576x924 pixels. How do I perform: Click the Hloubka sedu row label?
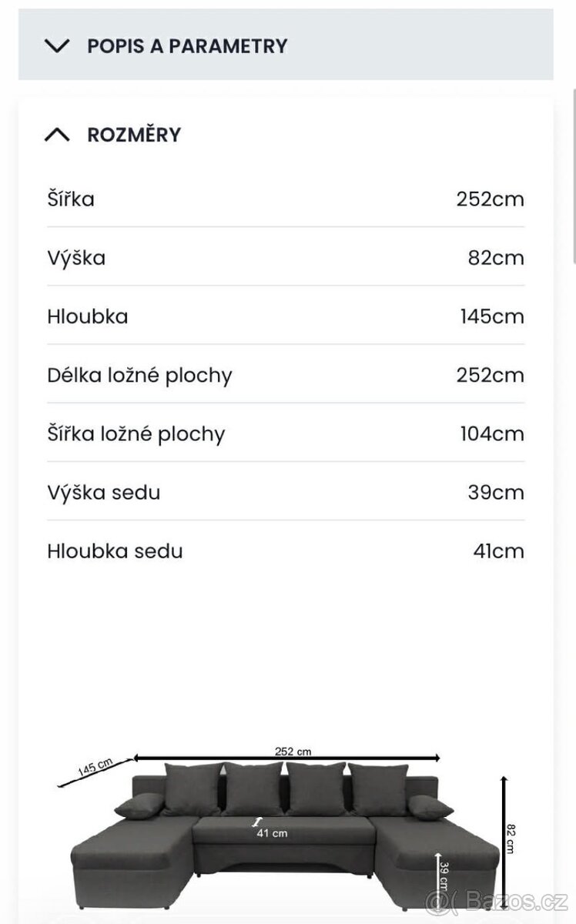[115, 551]
